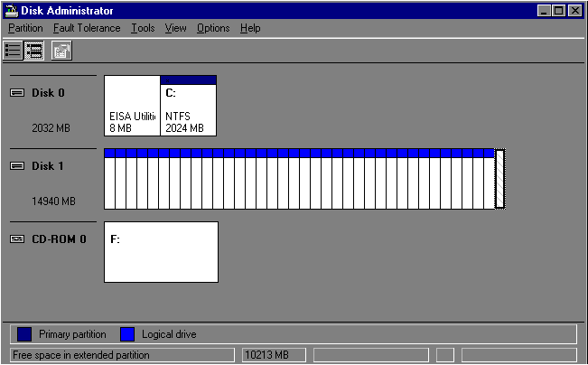
Task: Close the Disk Administrator window
Action: coord(574,11)
